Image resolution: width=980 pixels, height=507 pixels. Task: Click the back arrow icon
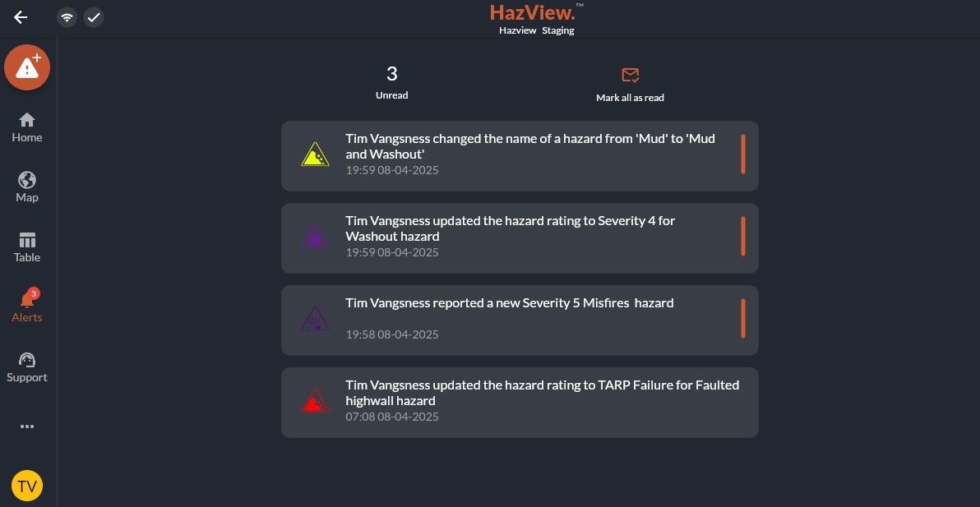(x=21, y=17)
